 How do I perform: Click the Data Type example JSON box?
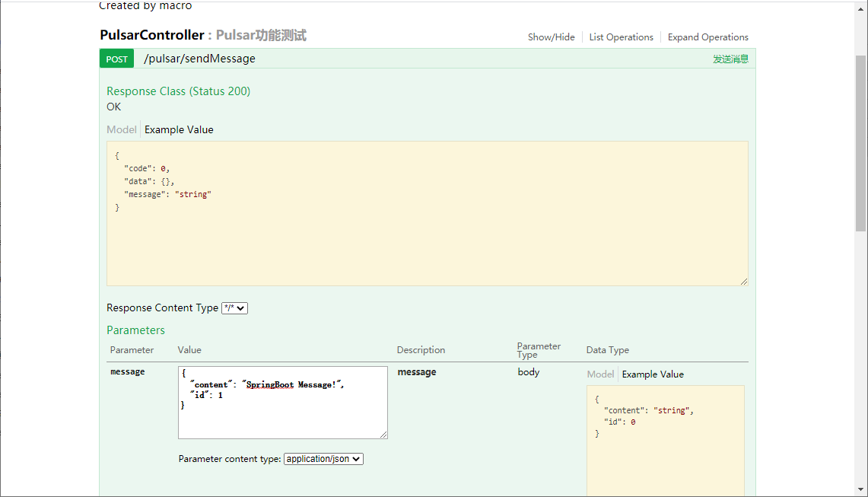tap(666, 441)
